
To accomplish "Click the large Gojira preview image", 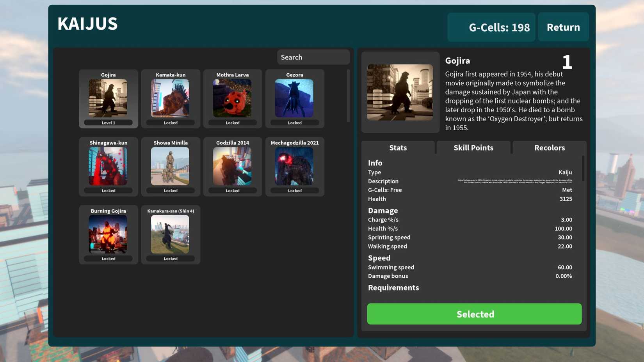I will click(400, 92).
